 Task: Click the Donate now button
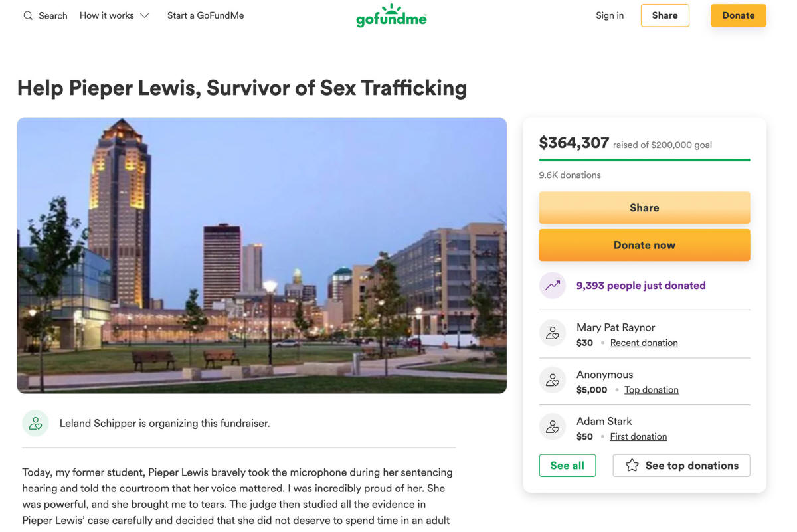644,245
